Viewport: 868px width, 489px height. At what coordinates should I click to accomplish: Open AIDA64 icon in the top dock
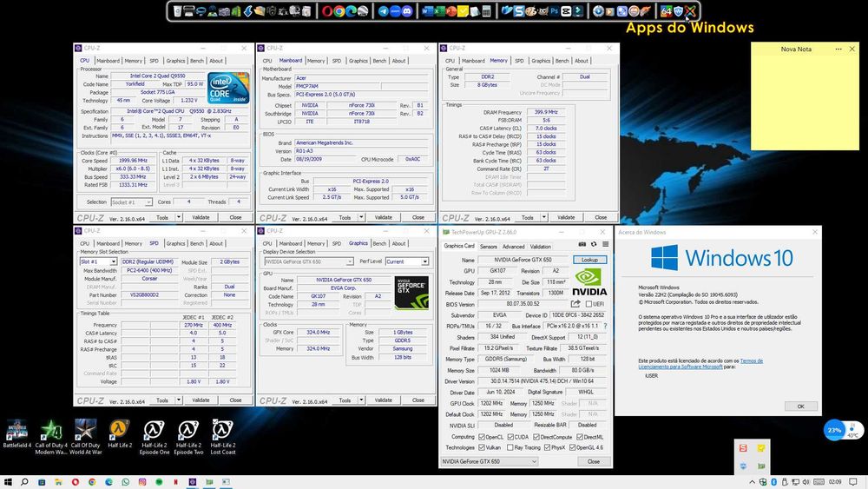coord(666,11)
